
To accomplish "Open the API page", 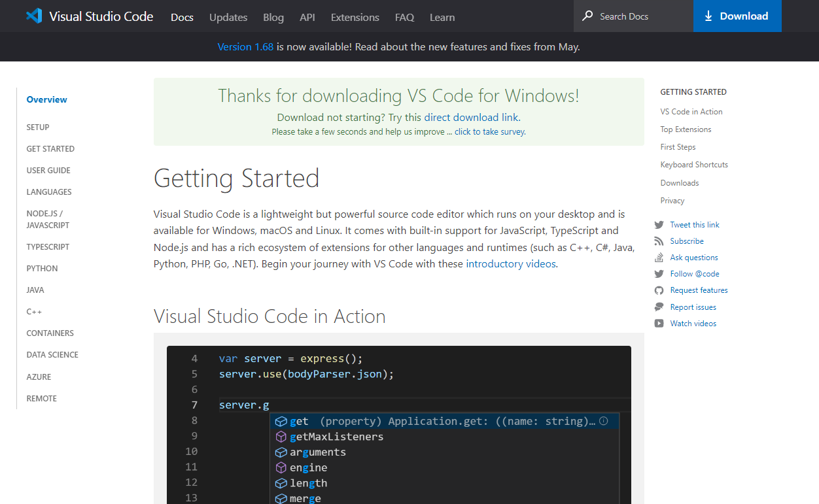I will pos(307,17).
